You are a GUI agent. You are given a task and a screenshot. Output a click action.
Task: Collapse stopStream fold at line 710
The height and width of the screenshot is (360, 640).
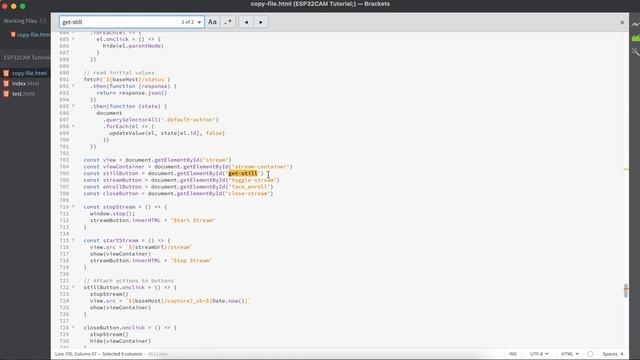(73, 207)
